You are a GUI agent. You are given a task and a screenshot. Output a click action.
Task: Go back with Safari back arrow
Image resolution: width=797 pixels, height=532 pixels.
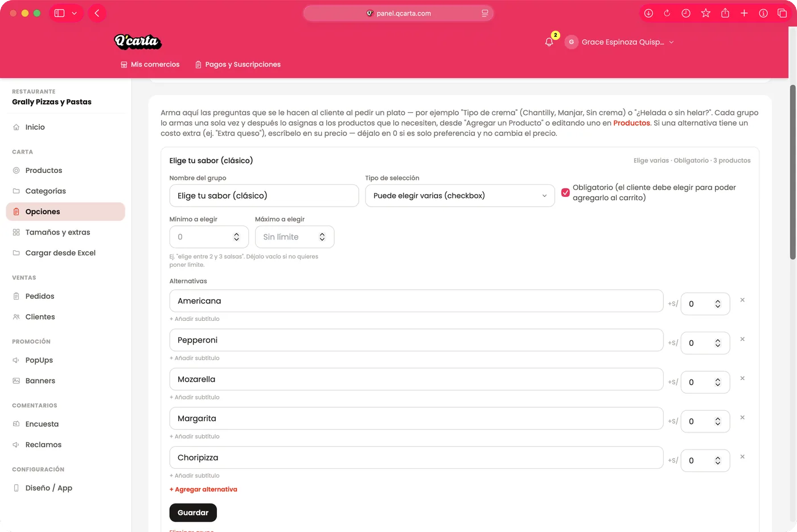click(x=97, y=13)
